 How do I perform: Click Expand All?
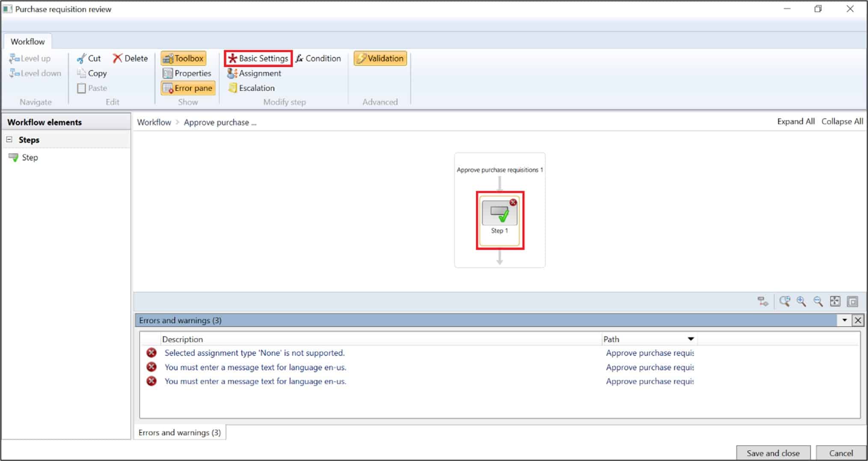click(796, 121)
